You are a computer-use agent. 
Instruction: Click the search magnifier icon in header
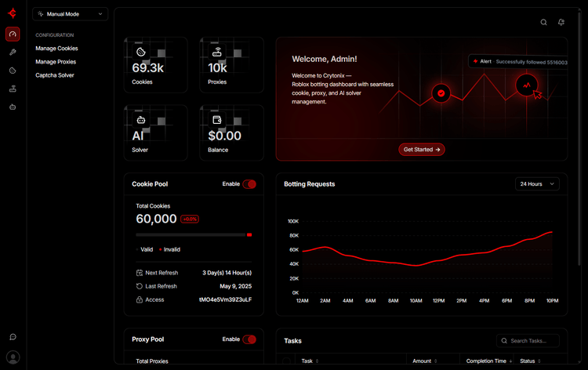[x=543, y=23]
